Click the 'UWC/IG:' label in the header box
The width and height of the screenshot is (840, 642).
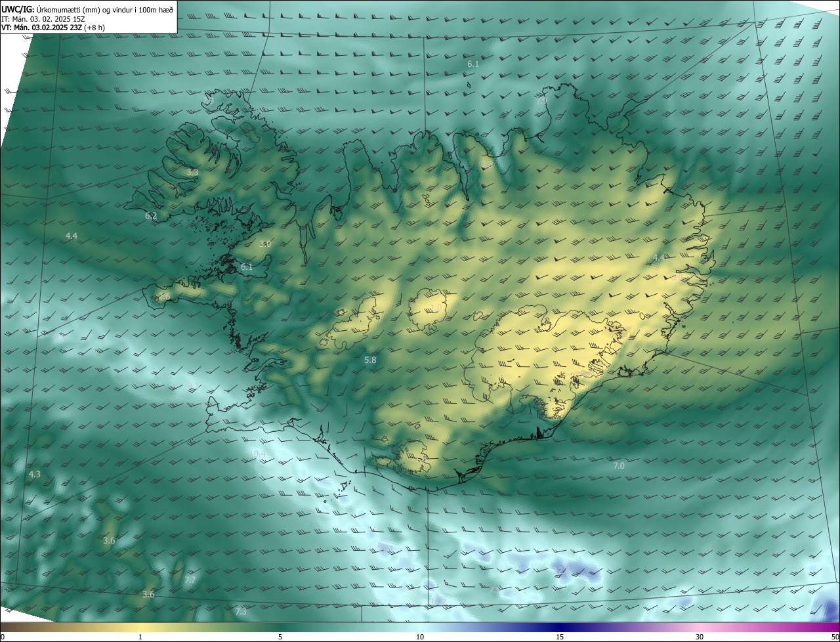18,9
